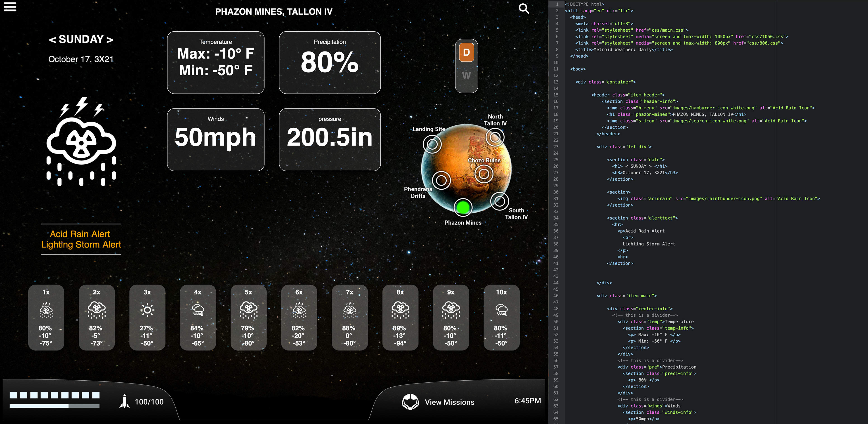Select the green Phazon Mines marker
This screenshot has width=868, height=424.
pos(463,207)
